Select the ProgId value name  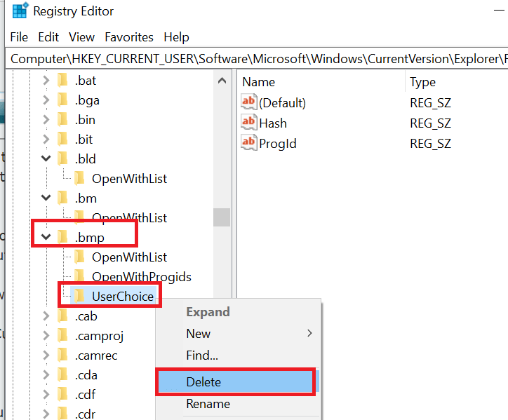[278, 144]
